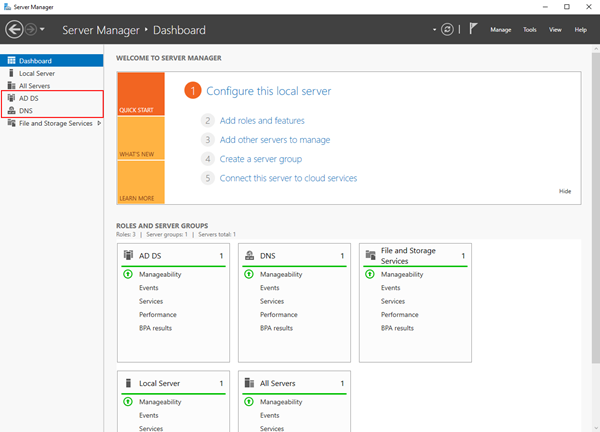Screen dimensions: 600x432
Task: Select the Quick Start tile
Action: (141, 94)
